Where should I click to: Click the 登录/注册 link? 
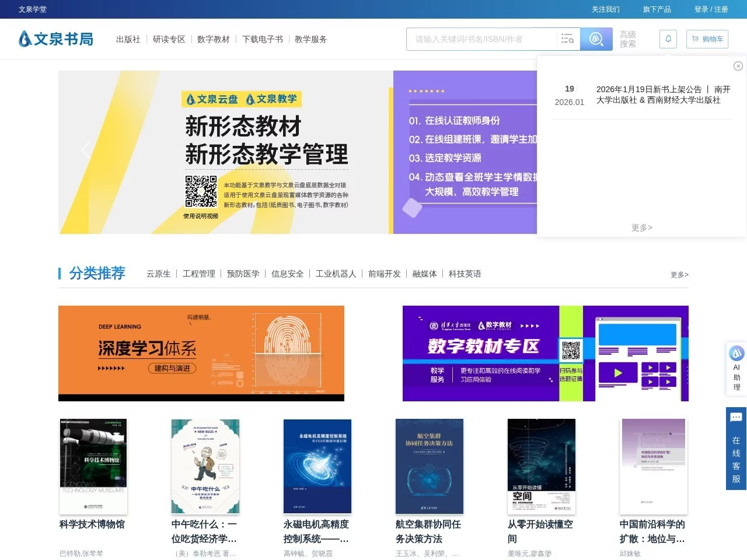click(x=710, y=9)
